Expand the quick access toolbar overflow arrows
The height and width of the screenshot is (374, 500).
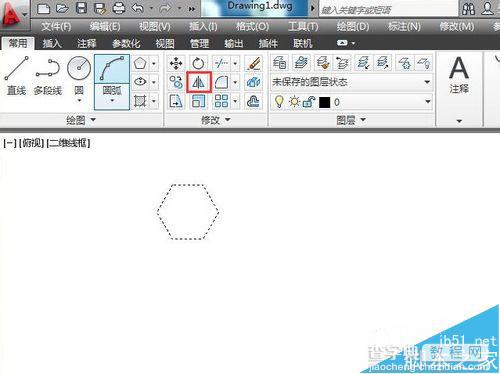click(192, 9)
